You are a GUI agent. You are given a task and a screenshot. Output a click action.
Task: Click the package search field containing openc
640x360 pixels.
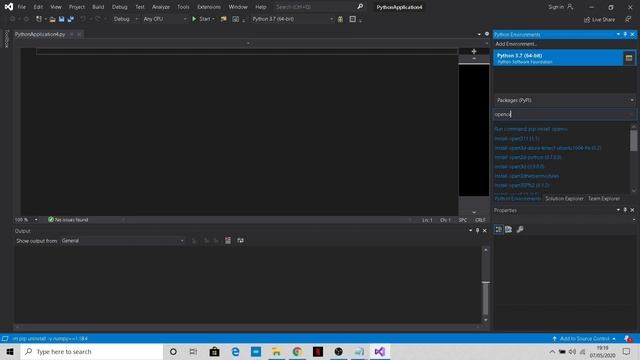click(x=565, y=114)
